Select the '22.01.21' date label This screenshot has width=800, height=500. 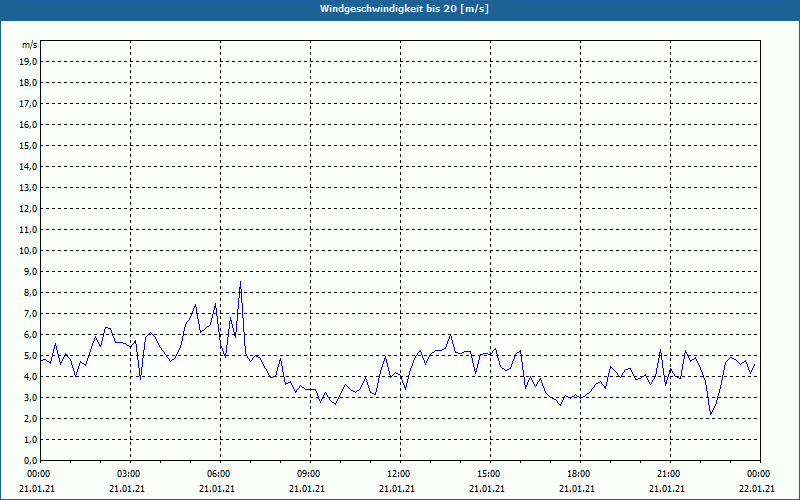757,489
